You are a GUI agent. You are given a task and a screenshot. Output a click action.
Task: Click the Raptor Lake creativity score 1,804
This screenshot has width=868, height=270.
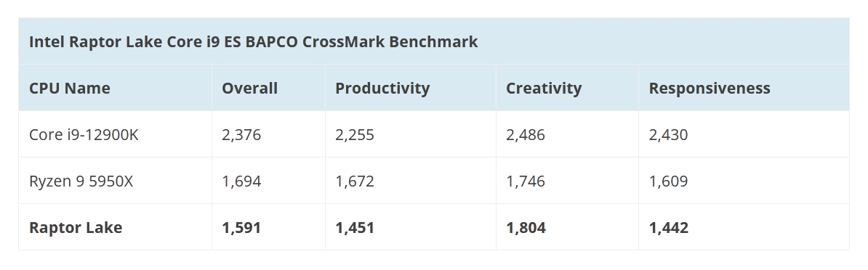click(526, 227)
